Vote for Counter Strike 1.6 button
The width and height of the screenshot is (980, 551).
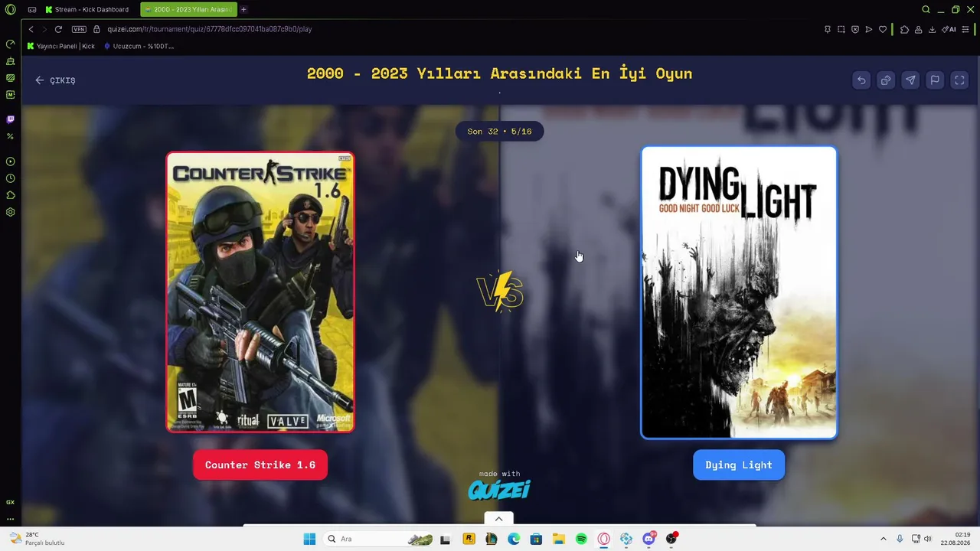pos(260,465)
